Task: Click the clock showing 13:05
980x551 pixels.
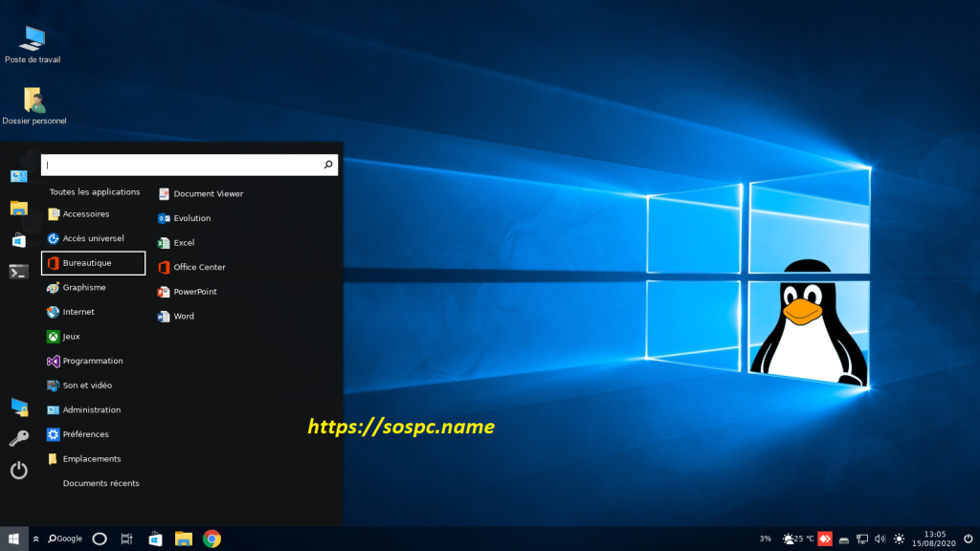Action: coord(933,539)
